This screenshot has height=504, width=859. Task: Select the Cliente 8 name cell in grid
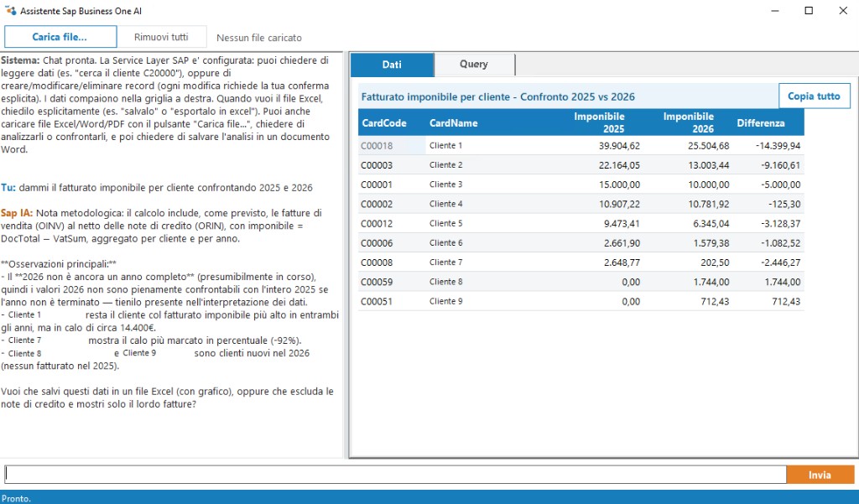pos(490,282)
